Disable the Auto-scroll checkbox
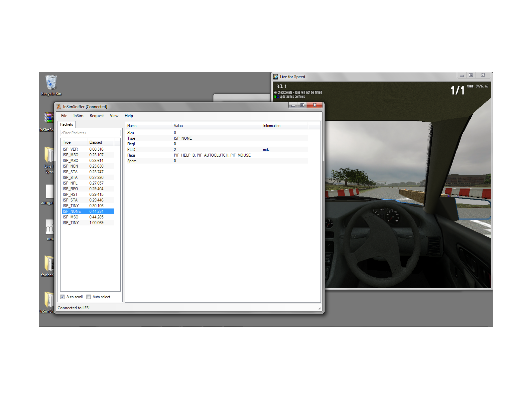Screen dimensions: 532x399 coord(63,297)
